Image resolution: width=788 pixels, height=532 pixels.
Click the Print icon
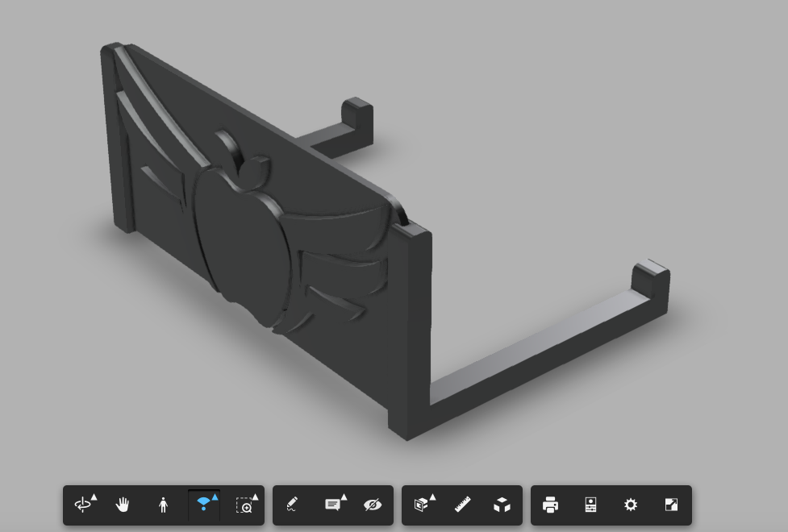pyautogui.click(x=550, y=505)
